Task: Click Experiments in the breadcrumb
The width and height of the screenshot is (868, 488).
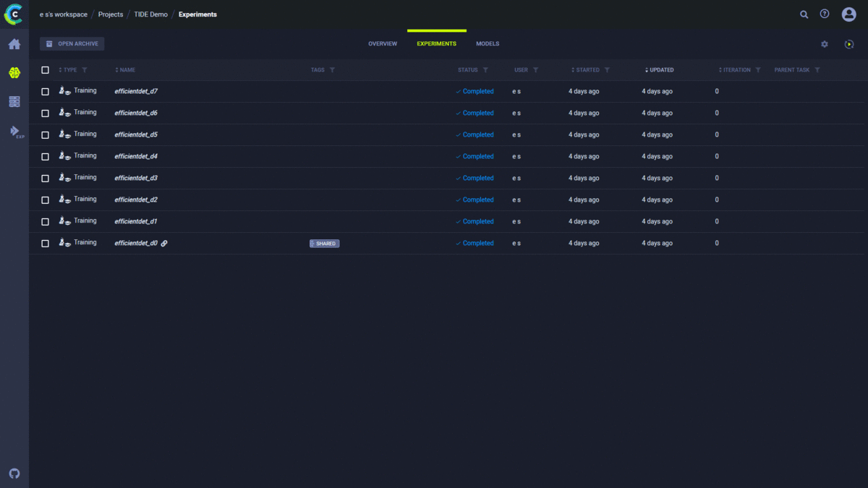Action: click(197, 14)
